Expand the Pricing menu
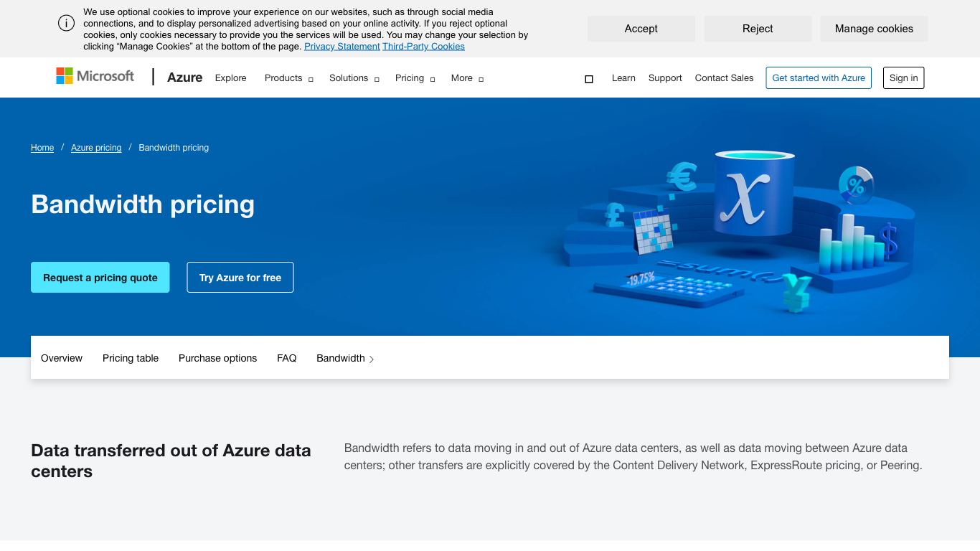980x551 pixels. pos(415,78)
